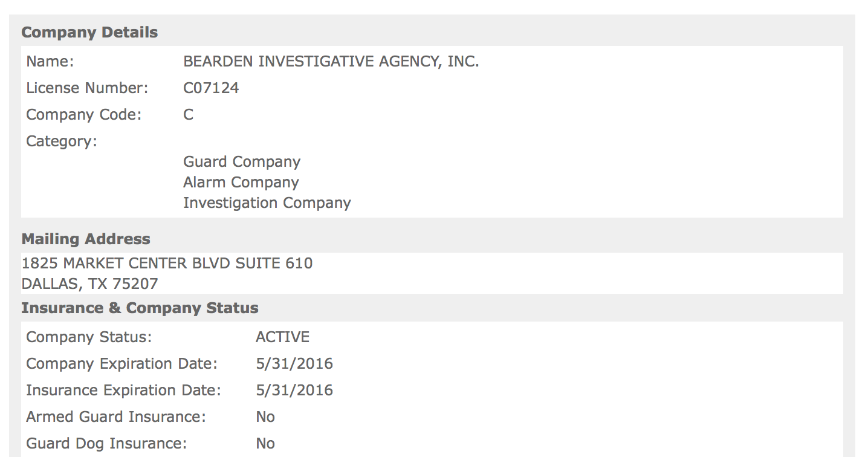The height and width of the screenshot is (457, 868).
Task: Select the Investigation Company category entry
Action: [x=267, y=203]
